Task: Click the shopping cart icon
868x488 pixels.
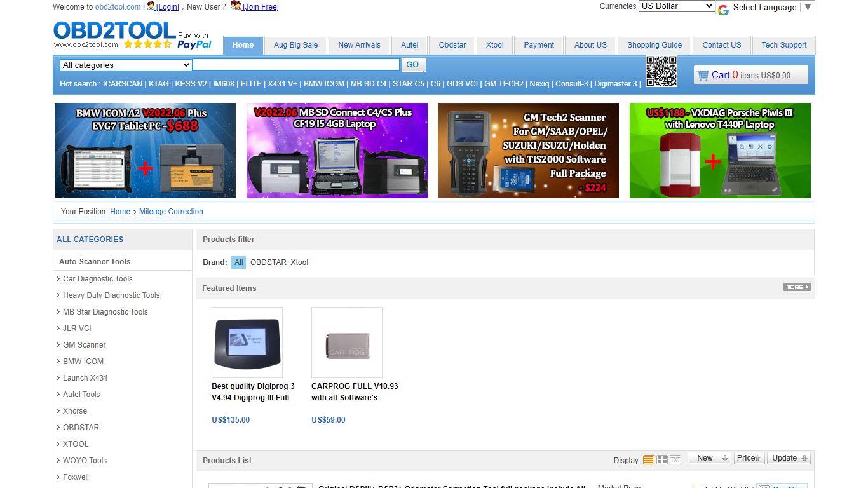Action: pos(702,75)
